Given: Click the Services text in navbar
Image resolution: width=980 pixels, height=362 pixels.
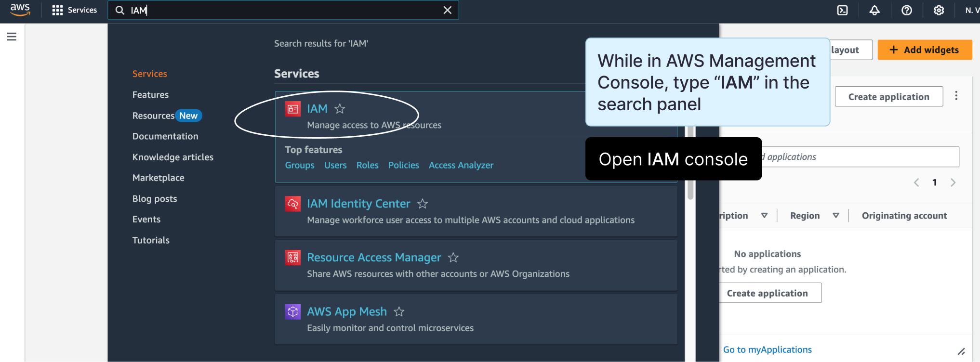Looking at the screenshot, I should 82,10.
